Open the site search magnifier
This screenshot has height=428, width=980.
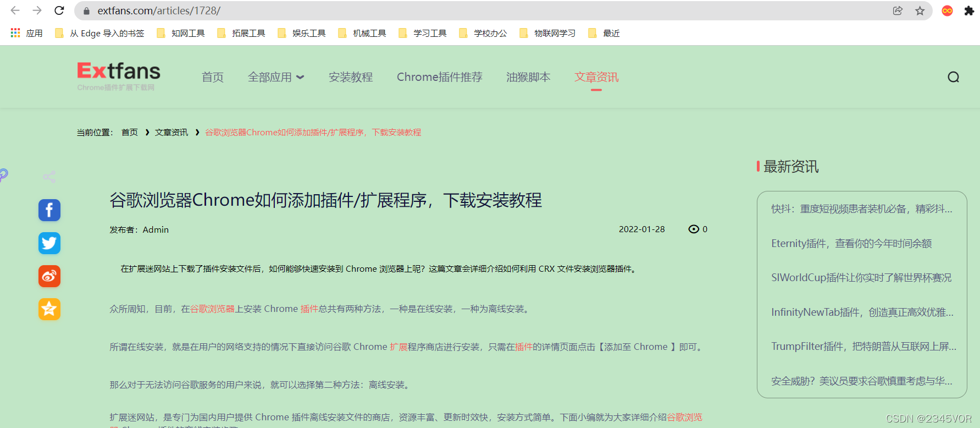pos(953,77)
